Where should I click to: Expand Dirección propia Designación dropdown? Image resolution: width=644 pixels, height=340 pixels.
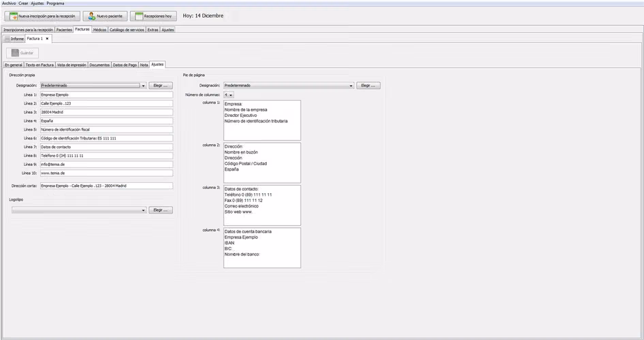click(x=144, y=86)
